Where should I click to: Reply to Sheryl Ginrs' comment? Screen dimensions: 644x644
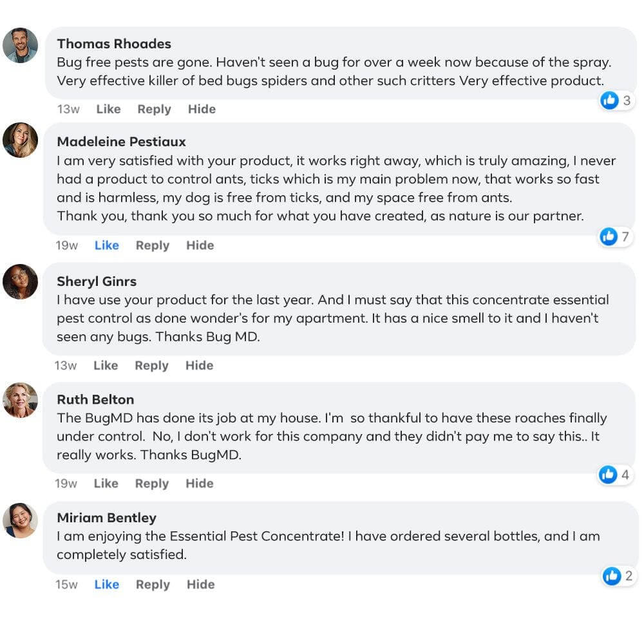(151, 366)
